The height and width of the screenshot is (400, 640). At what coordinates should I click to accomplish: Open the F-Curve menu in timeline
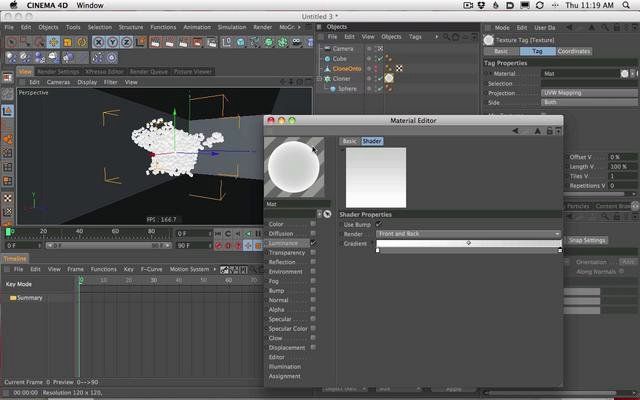point(151,269)
